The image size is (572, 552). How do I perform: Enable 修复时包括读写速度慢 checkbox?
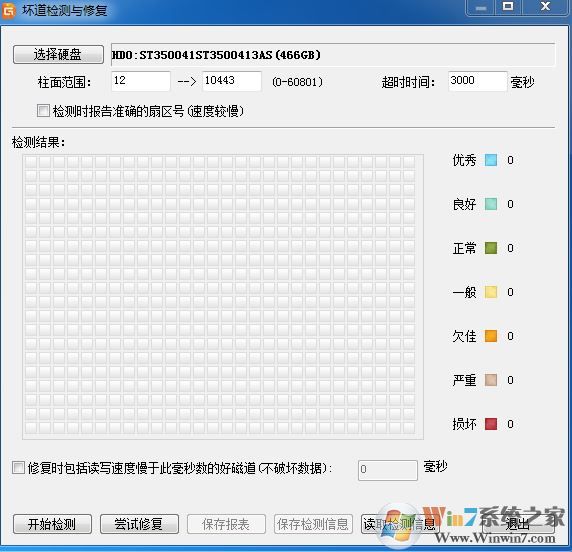pyautogui.click(x=18, y=468)
